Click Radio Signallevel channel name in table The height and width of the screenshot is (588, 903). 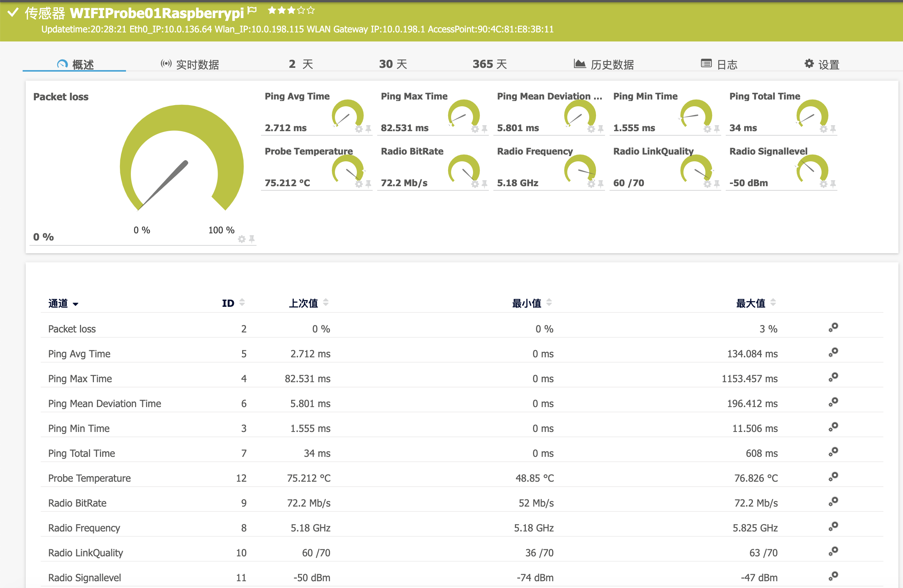pyautogui.click(x=84, y=577)
